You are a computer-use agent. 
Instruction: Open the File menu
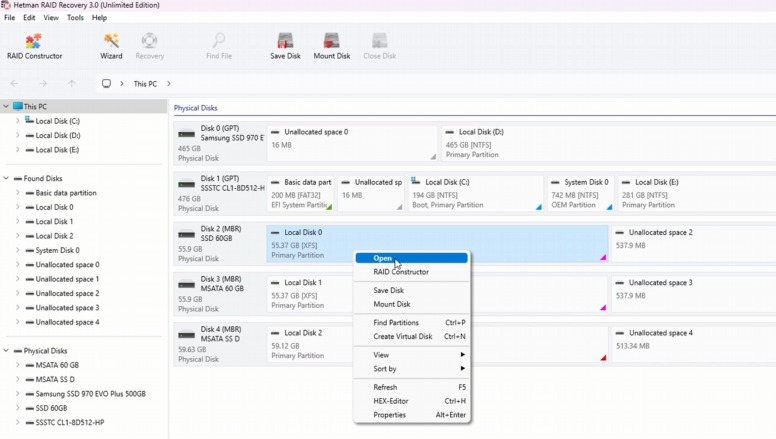pyautogui.click(x=9, y=17)
